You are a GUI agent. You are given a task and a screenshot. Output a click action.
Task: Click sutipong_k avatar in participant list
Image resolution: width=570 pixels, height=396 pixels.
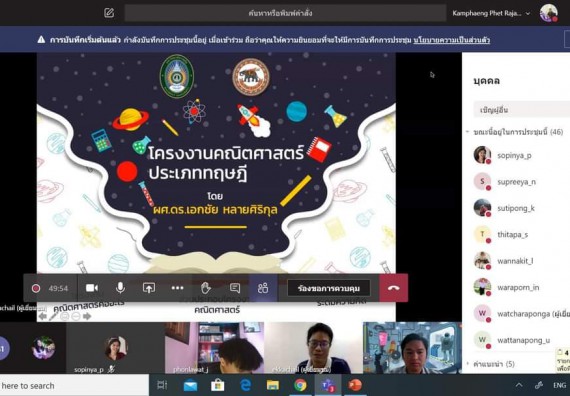tap(482, 208)
